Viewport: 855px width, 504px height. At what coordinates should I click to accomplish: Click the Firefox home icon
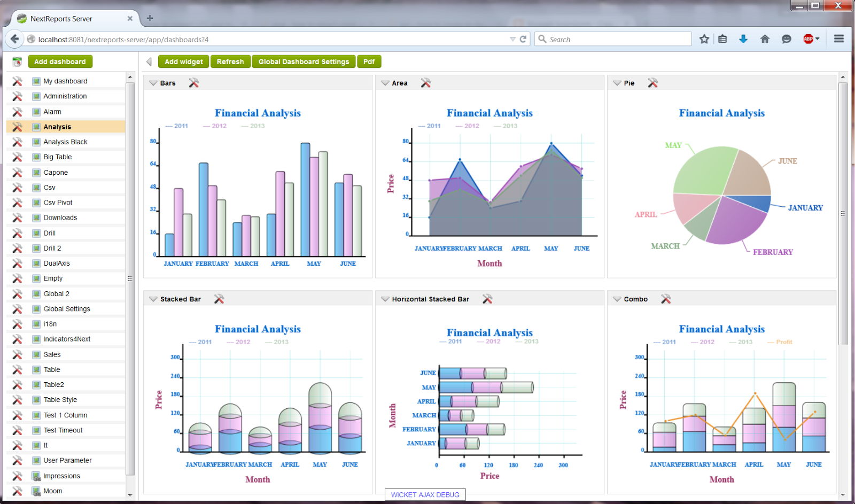[765, 38]
